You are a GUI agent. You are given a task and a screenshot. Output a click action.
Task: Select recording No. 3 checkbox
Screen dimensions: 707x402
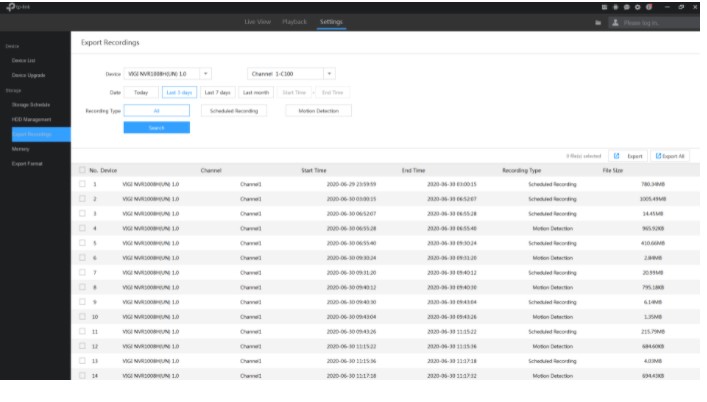pyautogui.click(x=82, y=213)
